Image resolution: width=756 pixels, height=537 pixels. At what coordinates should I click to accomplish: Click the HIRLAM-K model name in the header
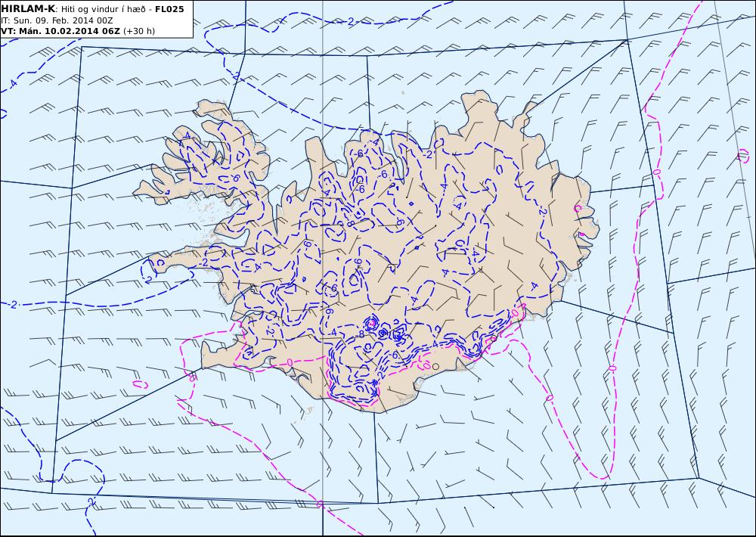[x=29, y=9]
